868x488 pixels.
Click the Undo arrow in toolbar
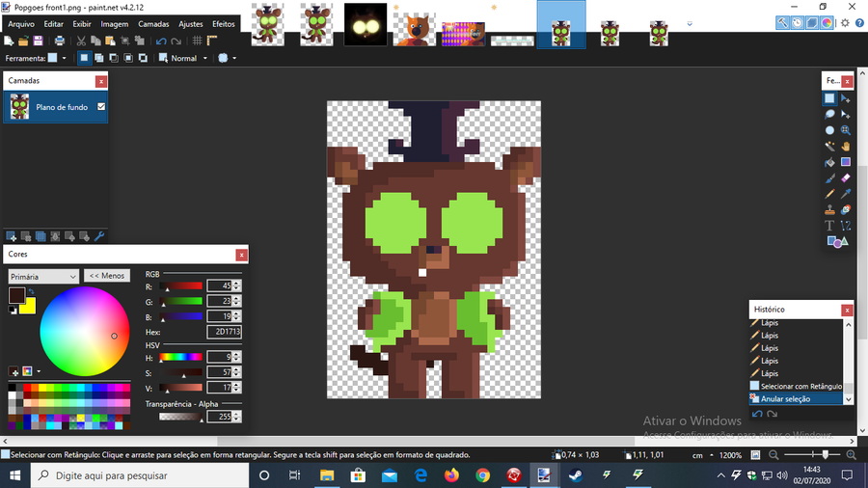pos(160,41)
